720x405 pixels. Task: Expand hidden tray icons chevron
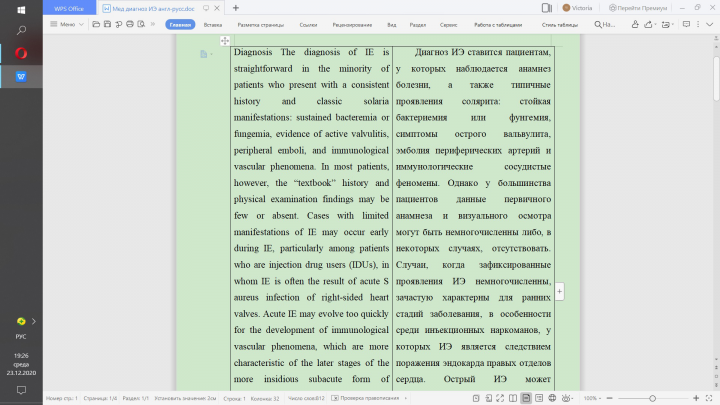coord(34,321)
